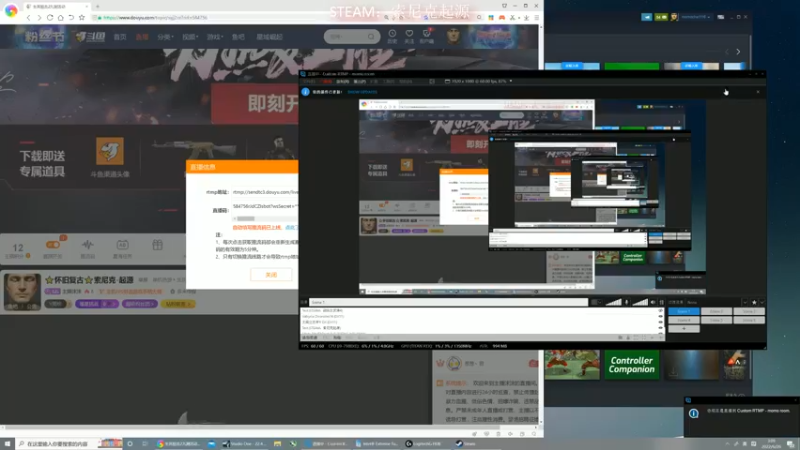Expand the 游戏 nav dropdown
Image resolution: width=800 pixels, height=450 pixels.
(x=215, y=37)
